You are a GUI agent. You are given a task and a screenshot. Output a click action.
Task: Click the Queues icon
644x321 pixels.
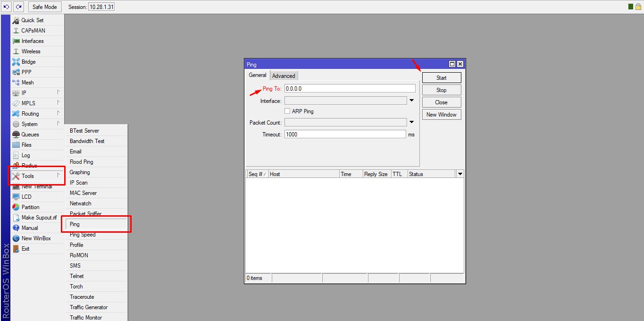point(16,135)
